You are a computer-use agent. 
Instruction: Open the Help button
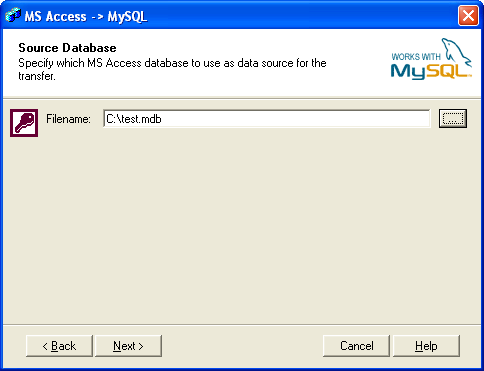(x=426, y=346)
